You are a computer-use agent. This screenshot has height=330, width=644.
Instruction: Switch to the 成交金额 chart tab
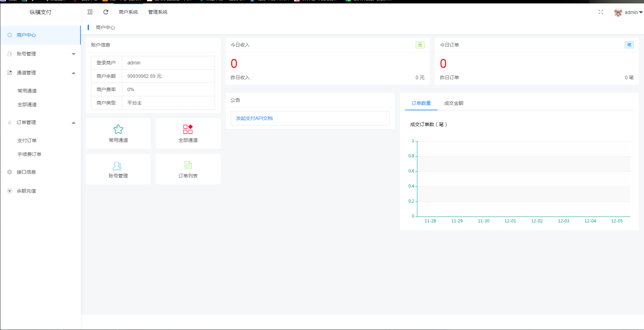click(454, 103)
